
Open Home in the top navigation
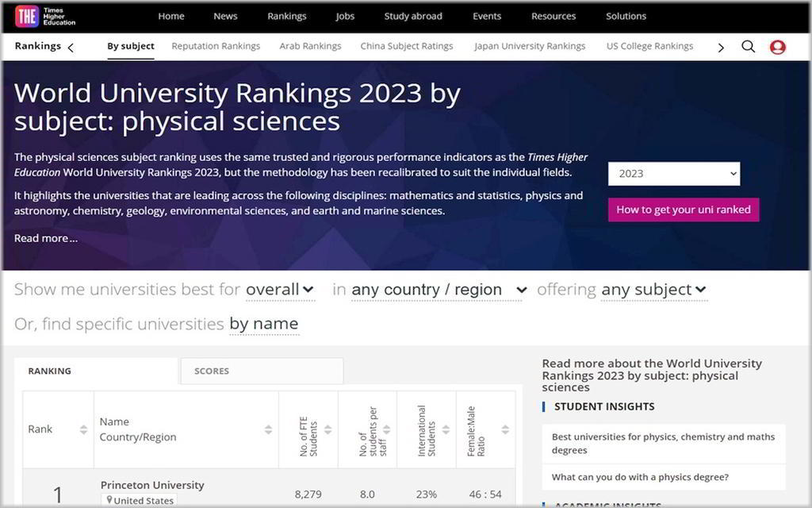[x=171, y=16]
